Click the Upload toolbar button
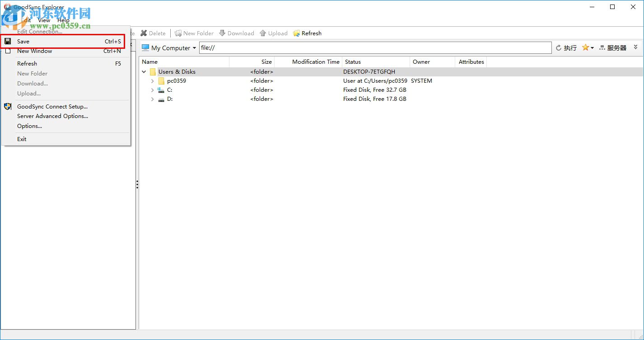Image resolution: width=644 pixels, height=340 pixels. tap(274, 33)
